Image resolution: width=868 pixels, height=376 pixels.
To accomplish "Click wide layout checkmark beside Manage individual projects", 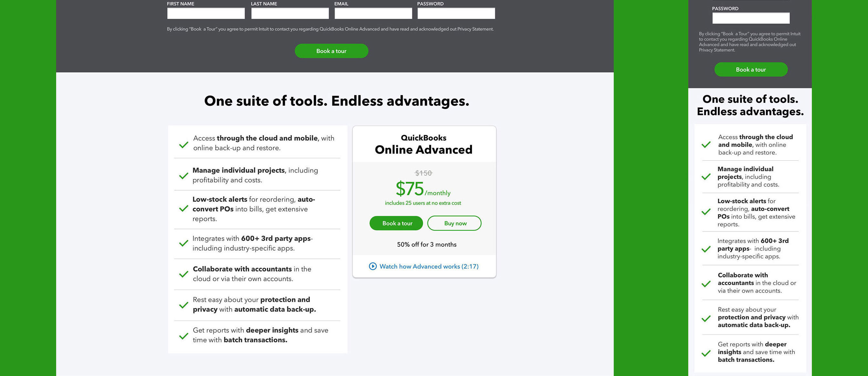I will click(x=184, y=176).
